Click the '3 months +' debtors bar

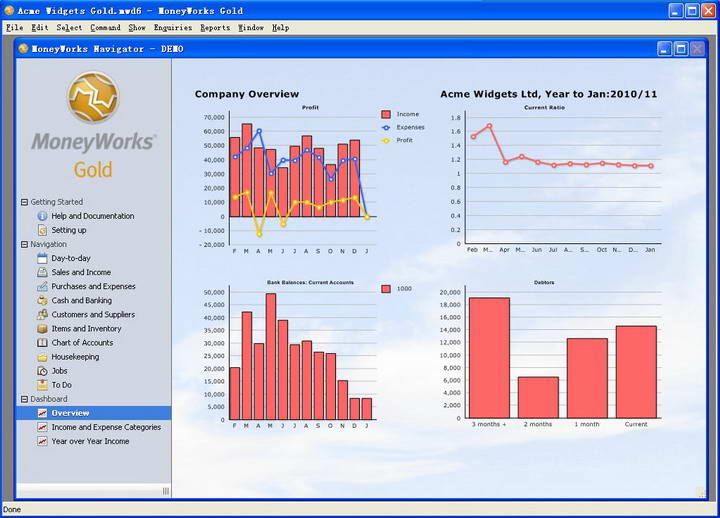tap(489, 358)
